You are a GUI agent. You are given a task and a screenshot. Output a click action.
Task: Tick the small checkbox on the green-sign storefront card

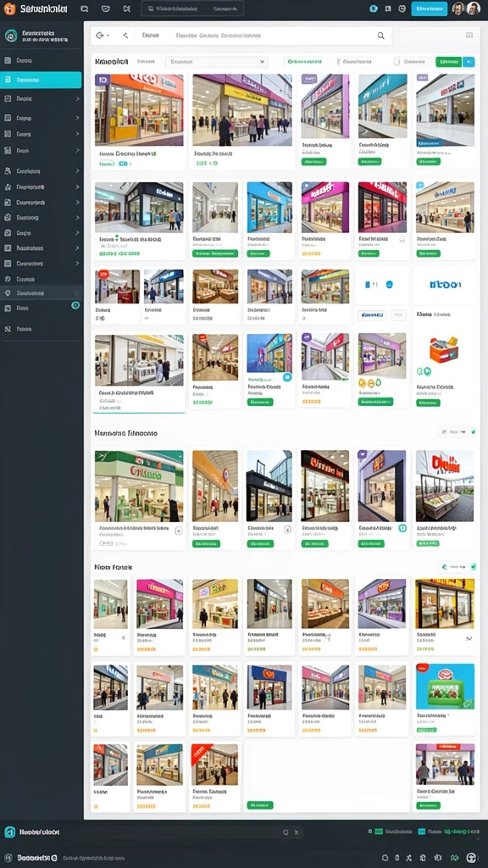pos(178,531)
